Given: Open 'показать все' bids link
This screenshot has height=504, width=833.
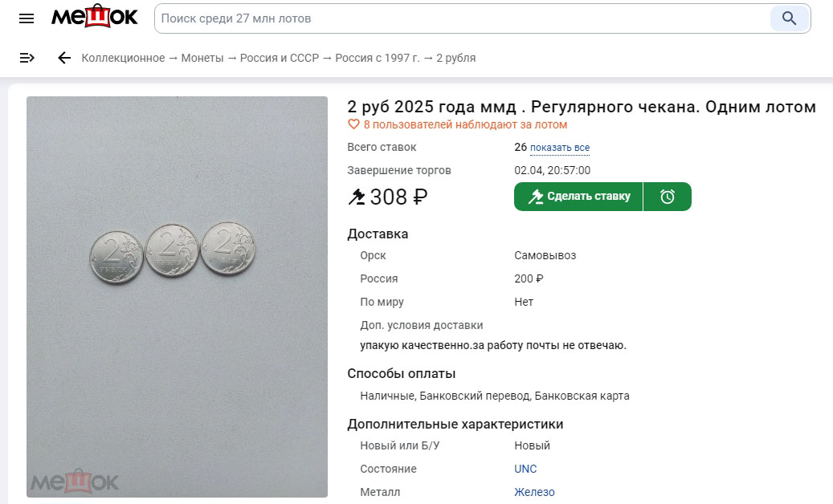Looking at the screenshot, I should coord(560,148).
